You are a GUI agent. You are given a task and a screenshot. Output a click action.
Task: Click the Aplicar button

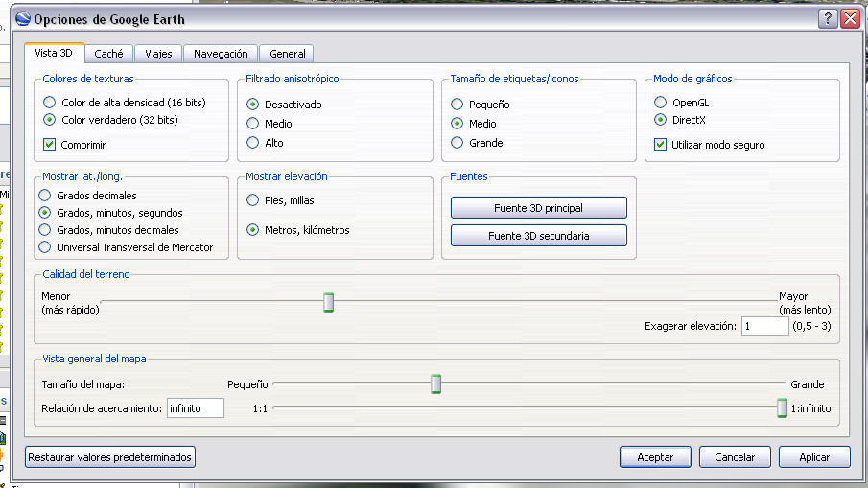[814, 457]
